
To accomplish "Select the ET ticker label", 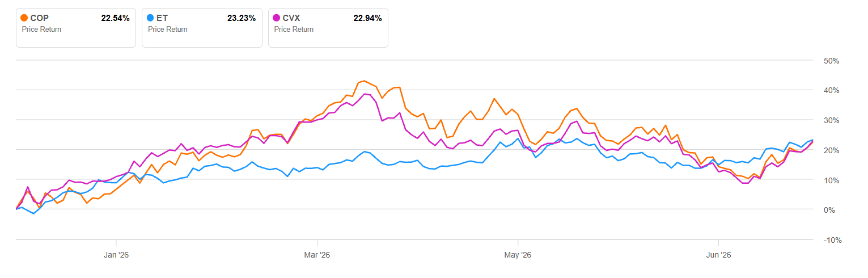I will [162, 18].
